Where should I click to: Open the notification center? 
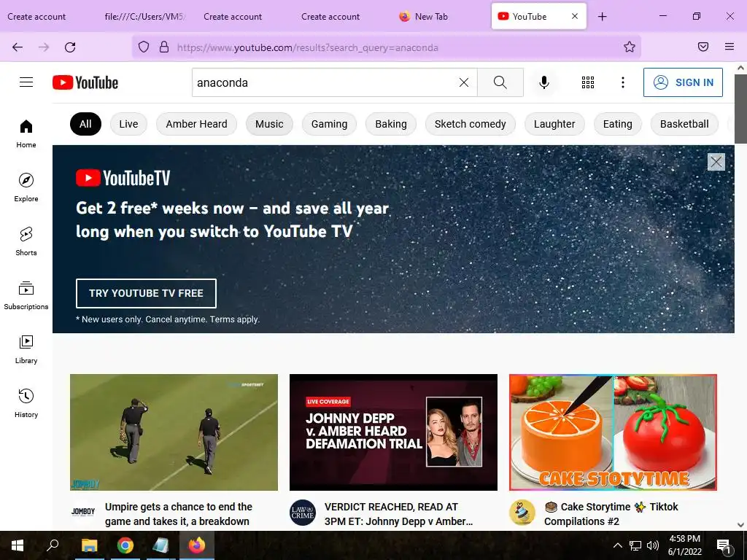(x=724, y=545)
